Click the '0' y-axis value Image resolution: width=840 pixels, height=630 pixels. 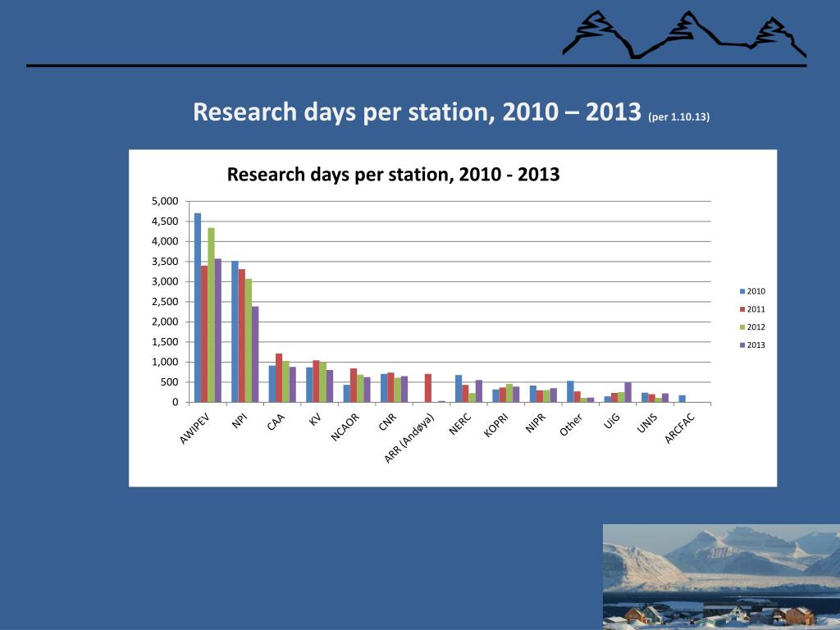[176, 402]
